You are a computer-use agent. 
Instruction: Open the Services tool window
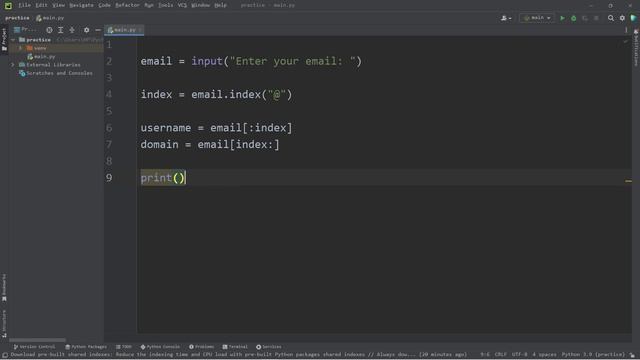pos(269,347)
